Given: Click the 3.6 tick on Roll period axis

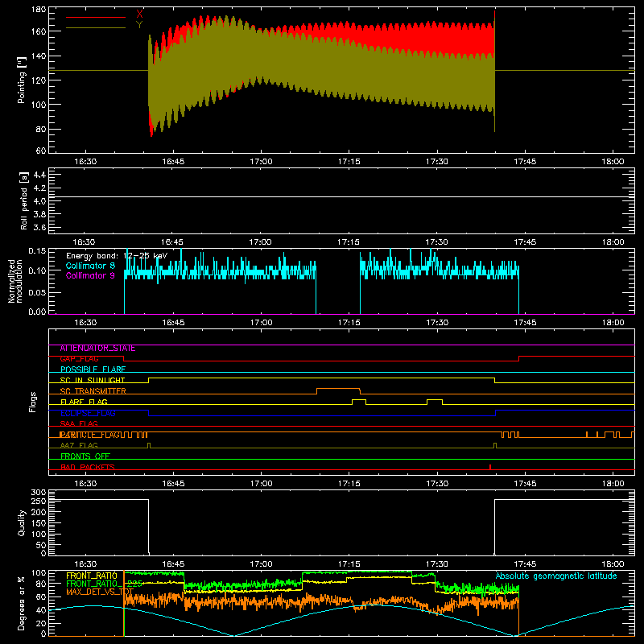Looking at the screenshot, I should tap(39, 228).
